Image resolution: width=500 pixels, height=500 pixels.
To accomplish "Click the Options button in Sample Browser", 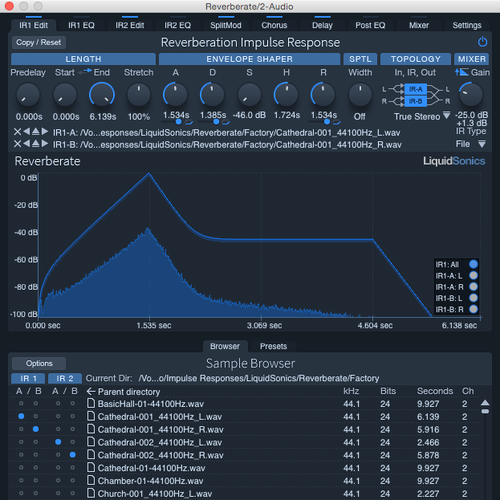I will coord(39,363).
